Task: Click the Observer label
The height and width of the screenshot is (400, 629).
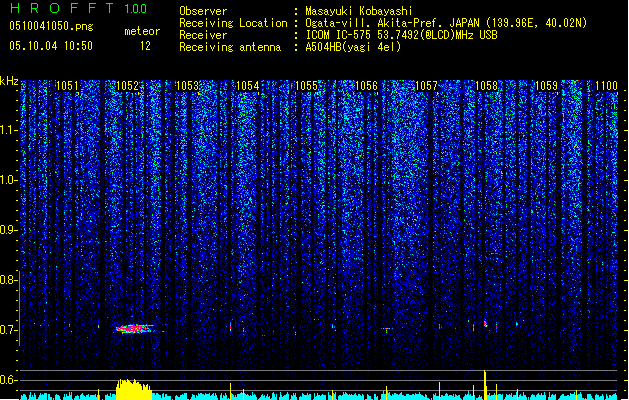Action: click(203, 11)
